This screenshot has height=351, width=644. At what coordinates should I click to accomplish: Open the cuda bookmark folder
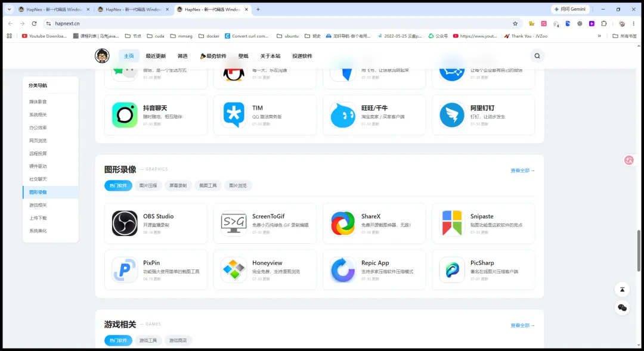[x=156, y=36]
